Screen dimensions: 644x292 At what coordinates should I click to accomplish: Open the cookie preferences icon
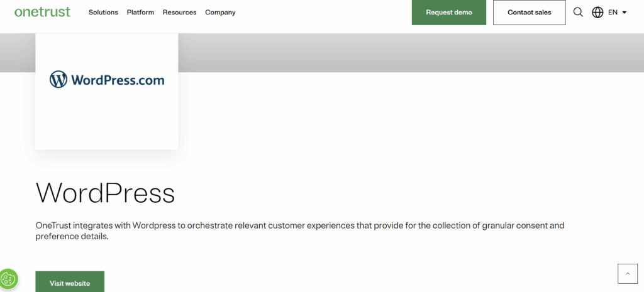(9, 279)
